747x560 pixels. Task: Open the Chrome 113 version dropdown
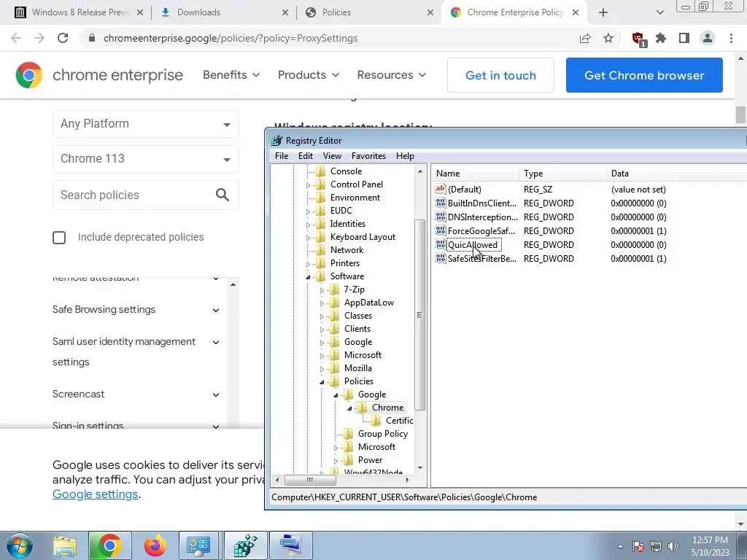point(146,158)
